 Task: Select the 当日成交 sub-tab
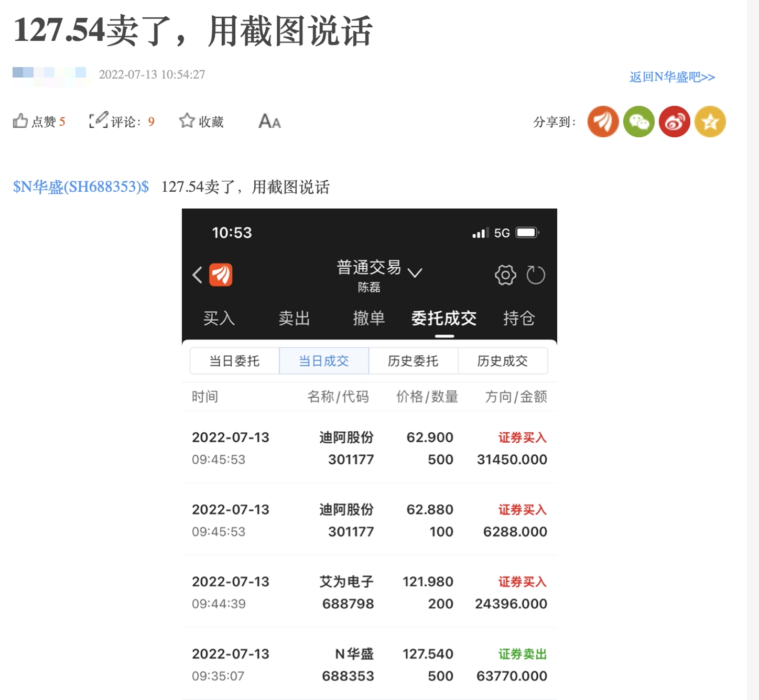point(324,361)
